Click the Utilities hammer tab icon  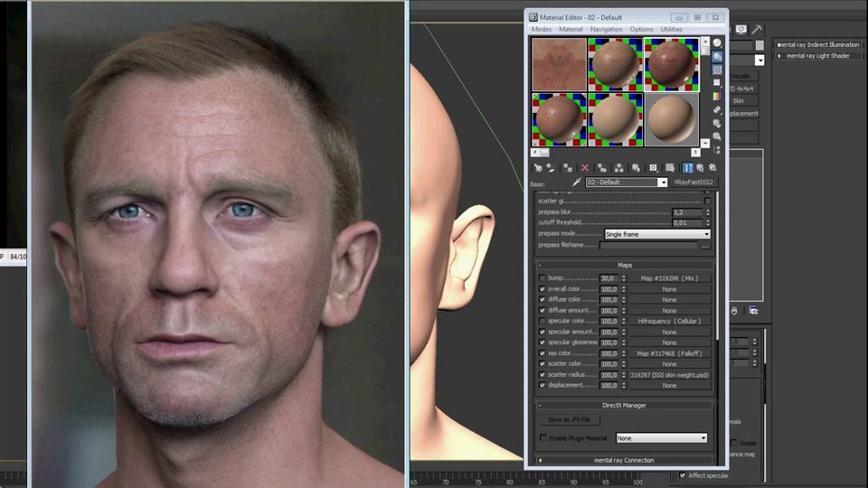click(757, 29)
